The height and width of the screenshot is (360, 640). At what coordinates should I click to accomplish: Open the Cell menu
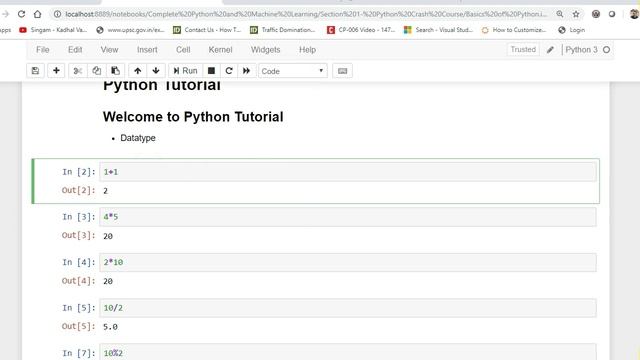[x=183, y=50]
